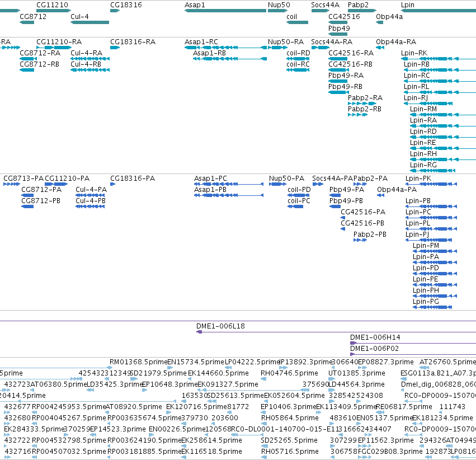Click the CG11210 gene label
This screenshot has width=476, height=460.
(52, 5)
